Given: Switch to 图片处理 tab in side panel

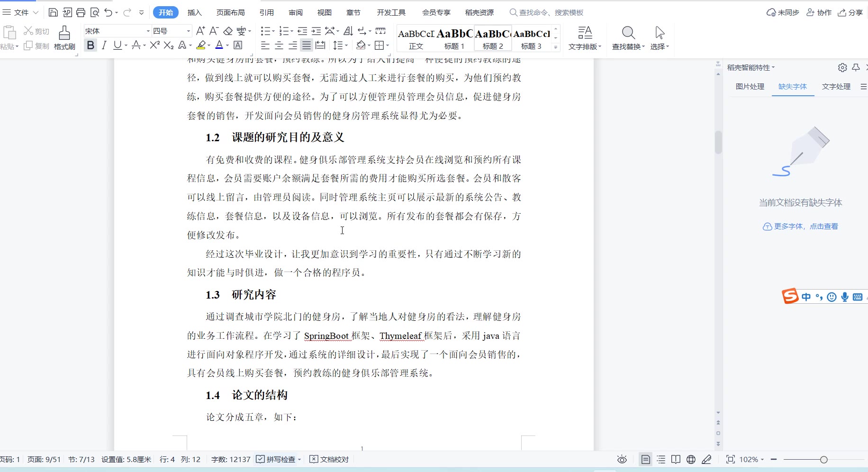Looking at the screenshot, I should pos(750,86).
